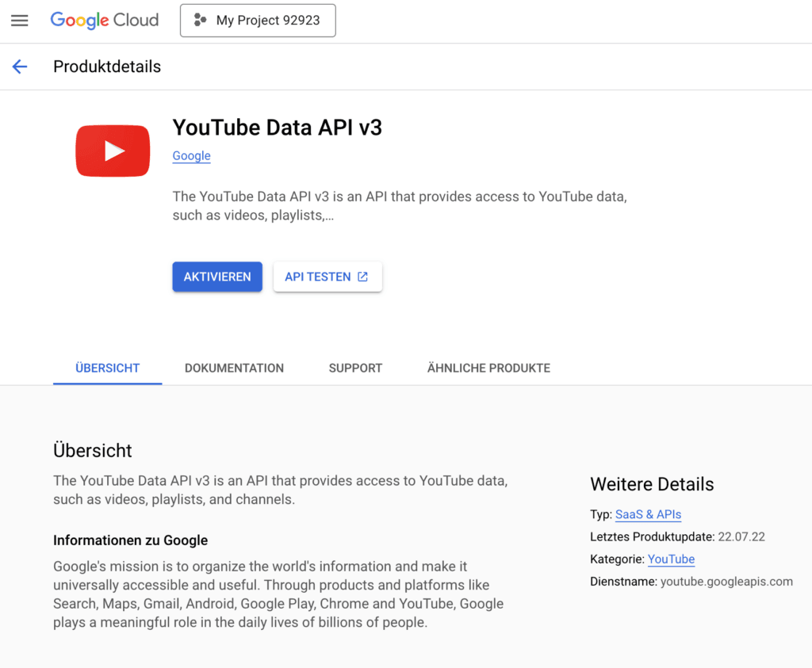Click the YouTube Data API v3 heading
812x668 pixels.
coord(277,128)
